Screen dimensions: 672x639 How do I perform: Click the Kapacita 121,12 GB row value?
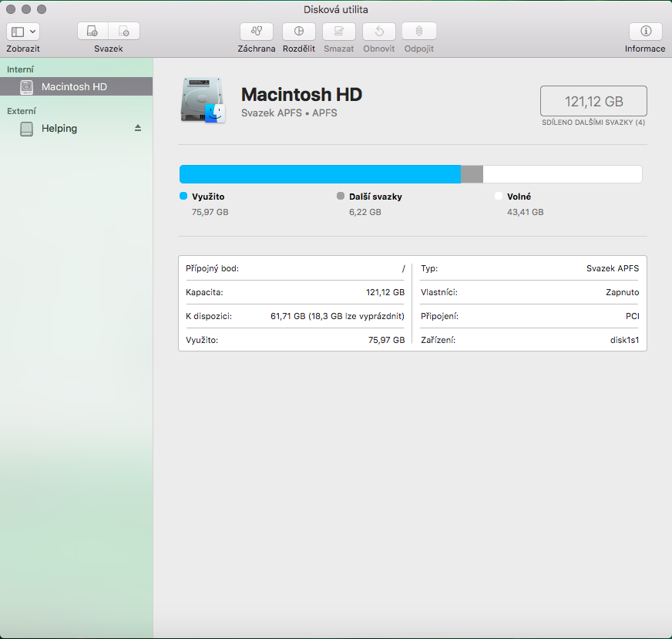pos(385,292)
